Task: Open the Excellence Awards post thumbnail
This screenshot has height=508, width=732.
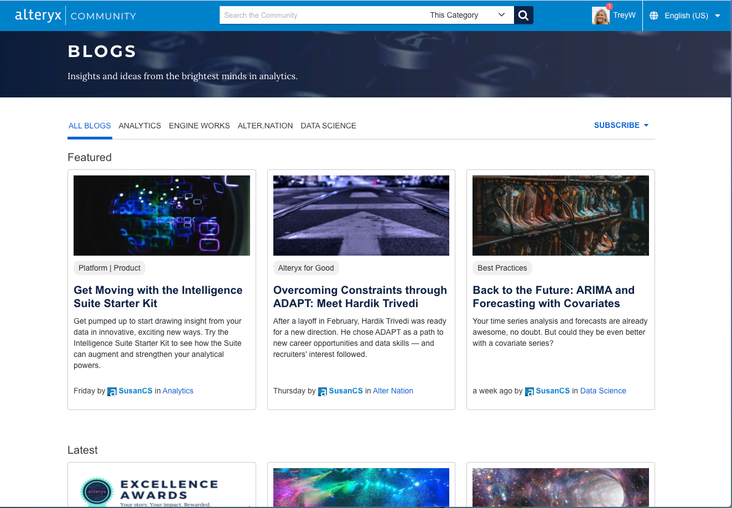Action: 162,488
